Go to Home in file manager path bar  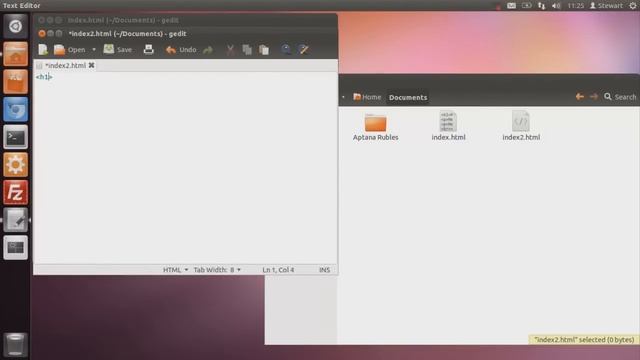tap(367, 97)
